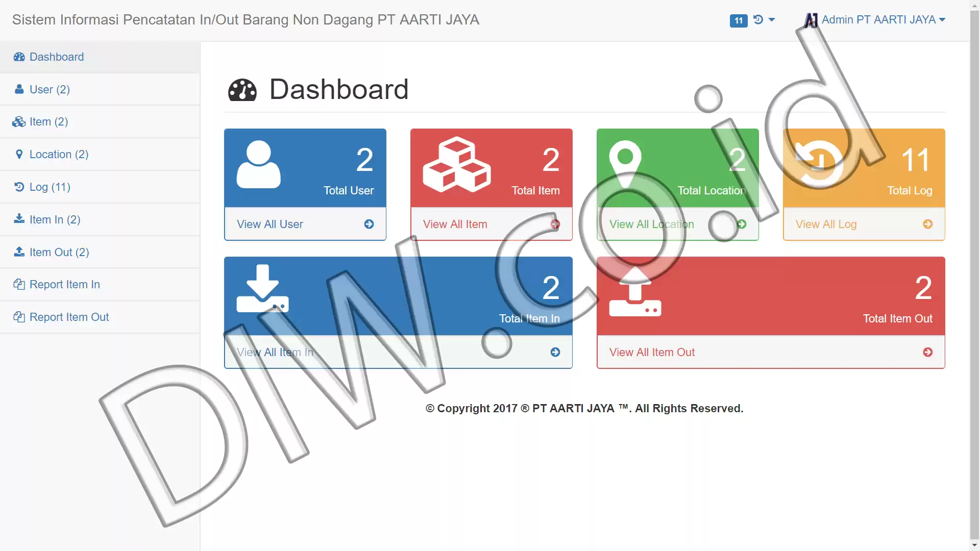Click View All Location link
This screenshot has height=551, width=980.
(651, 224)
